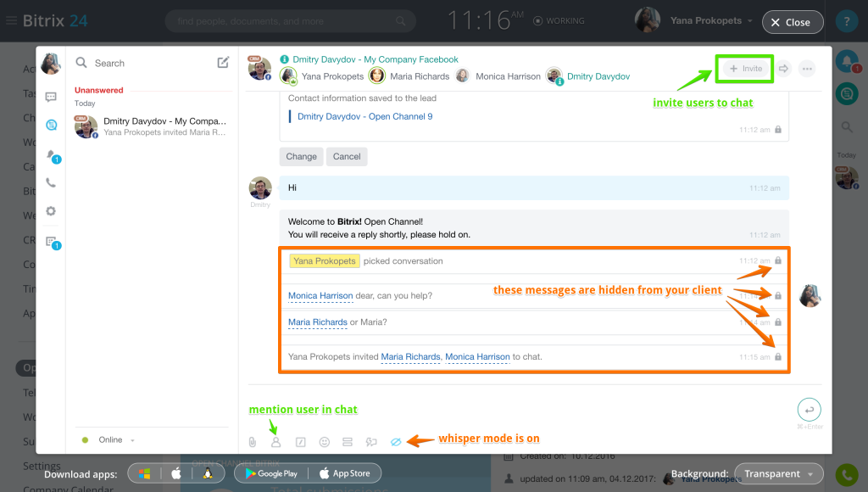Click the Hi message bubble
Image resolution: width=868 pixels, height=492 pixels.
(534, 187)
